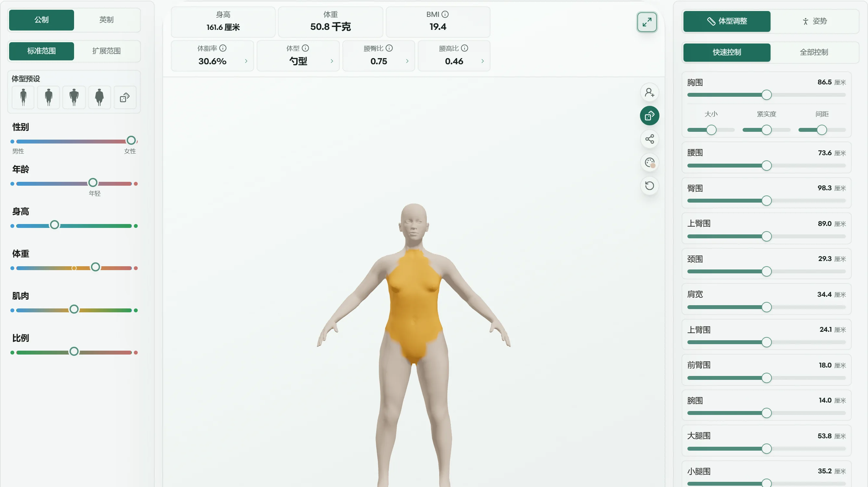This screenshot has width=868, height=487.
Task: Click the 胸围 slider handle
Action: [767, 95]
